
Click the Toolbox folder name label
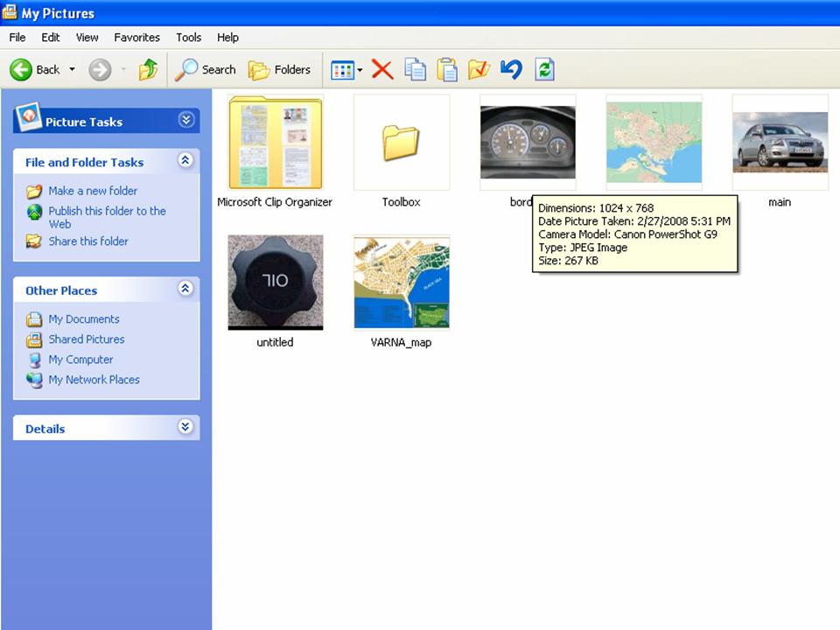402,202
